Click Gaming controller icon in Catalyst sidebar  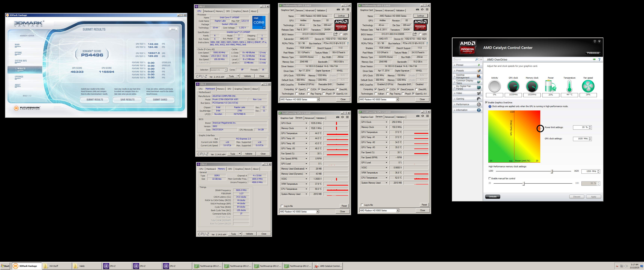click(x=479, y=99)
